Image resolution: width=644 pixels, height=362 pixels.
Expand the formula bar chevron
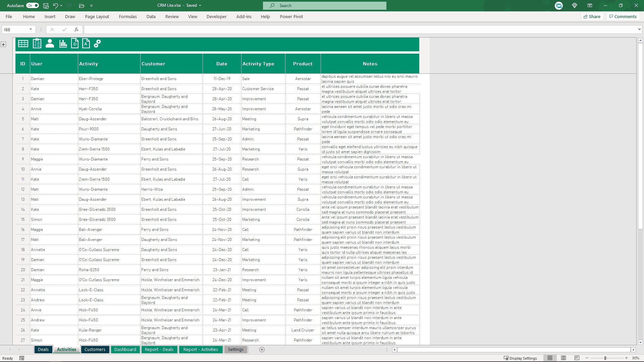tap(639, 29)
